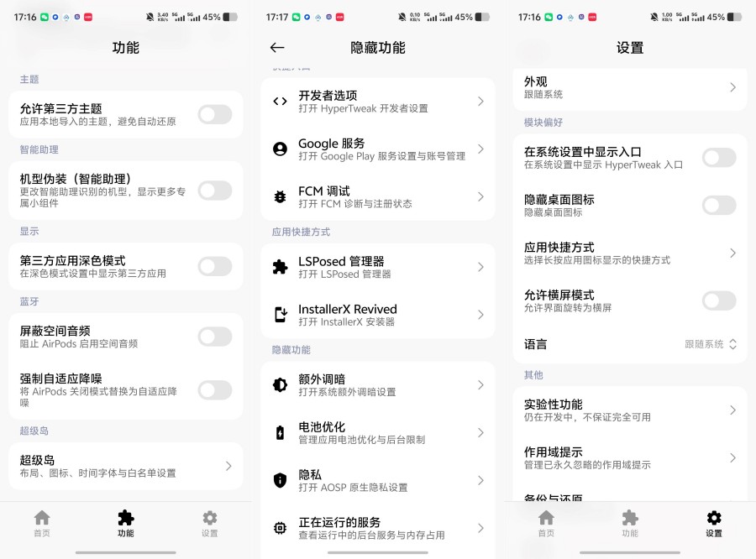Screen dimensions: 756x559
Task: Switch to 首页 tab label in 功能 screen
Action: tap(42, 534)
